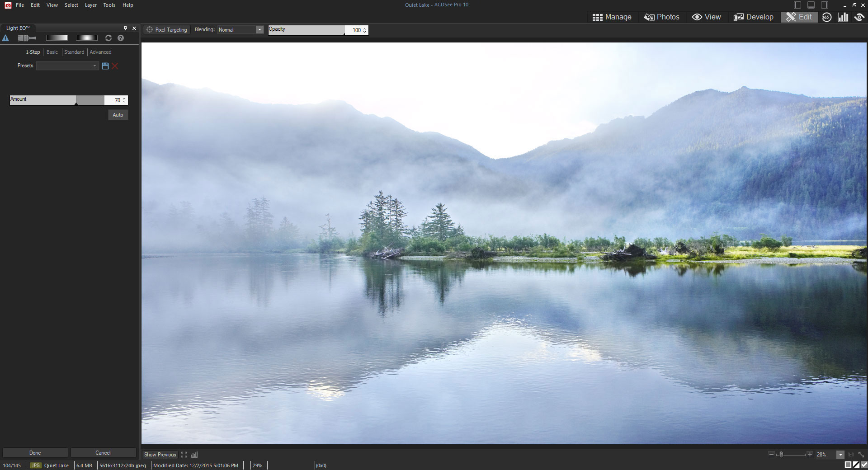Toggle the Pixel Targeting button
This screenshot has height=470, width=868.
point(167,30)
